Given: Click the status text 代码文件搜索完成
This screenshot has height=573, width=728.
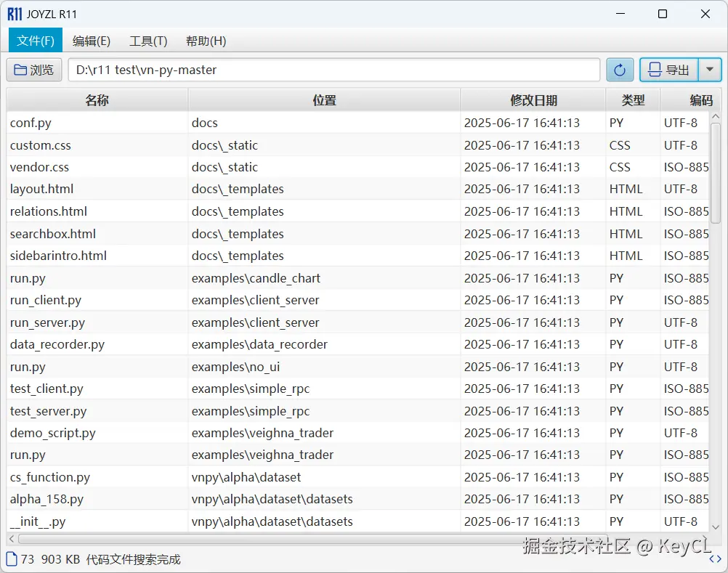Looking at the screenshot, I should (133, 559).
